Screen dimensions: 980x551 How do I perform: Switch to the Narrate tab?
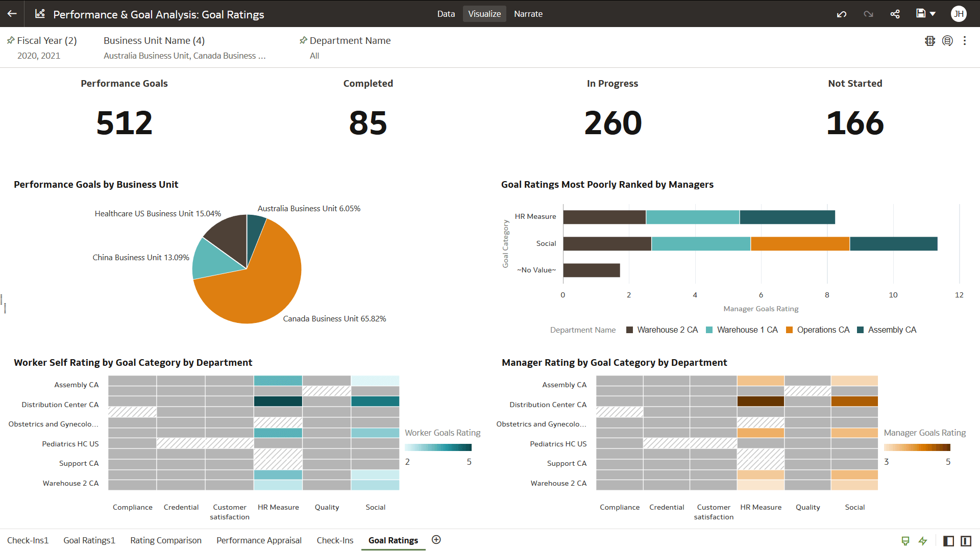point(528,14)
